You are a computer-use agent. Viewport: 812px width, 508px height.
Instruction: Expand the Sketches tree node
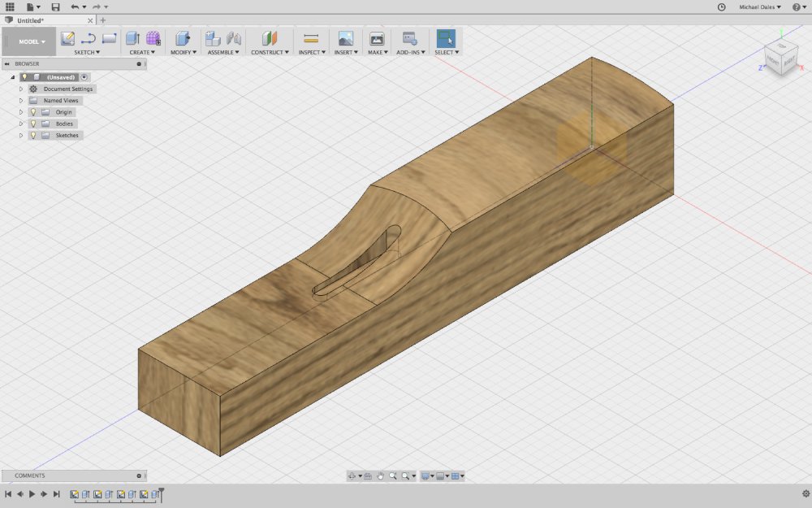click(21, 135)
